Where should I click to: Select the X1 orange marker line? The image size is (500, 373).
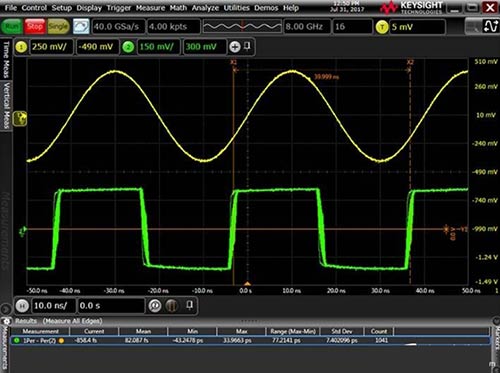[233, 173]
